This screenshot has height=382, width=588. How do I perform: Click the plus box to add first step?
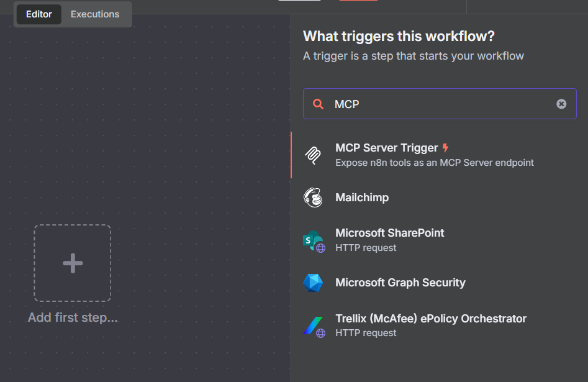click(73, 263)
